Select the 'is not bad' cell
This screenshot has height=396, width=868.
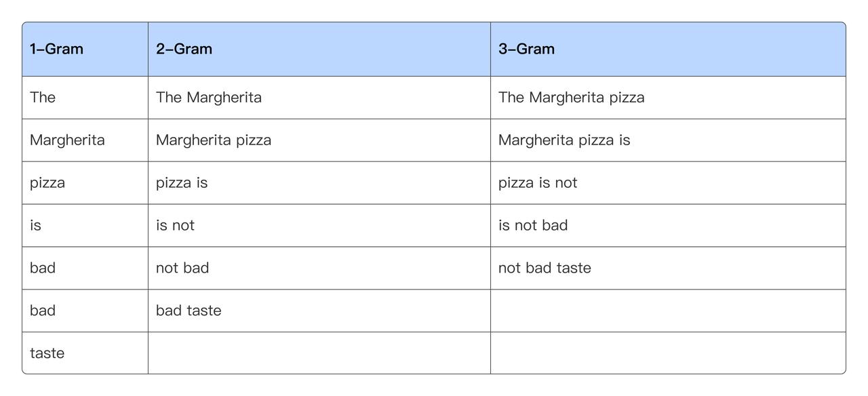[533, 226]
